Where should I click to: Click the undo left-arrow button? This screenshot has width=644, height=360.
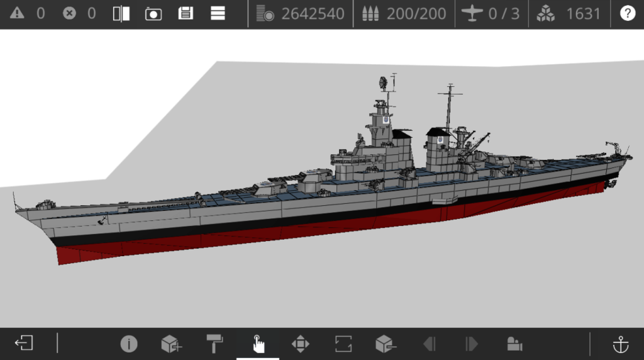(430, 344)
